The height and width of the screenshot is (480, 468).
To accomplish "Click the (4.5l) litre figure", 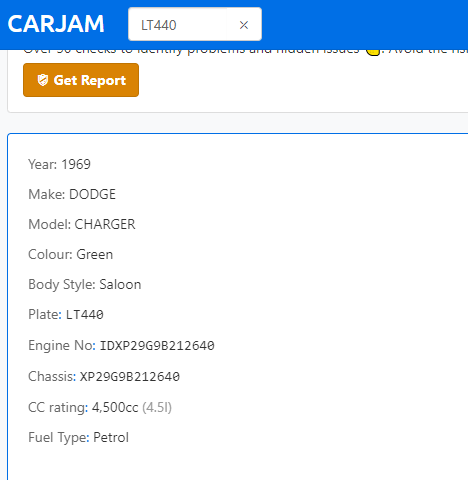I will [x=157, y=407].
